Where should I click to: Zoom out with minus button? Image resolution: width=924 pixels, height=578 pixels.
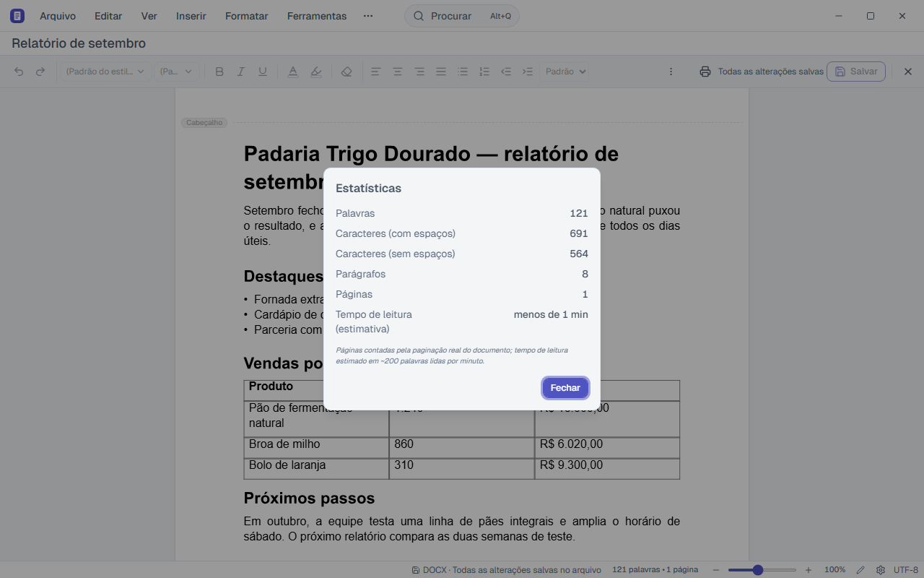pyautogui.click(x=715, y=570)
